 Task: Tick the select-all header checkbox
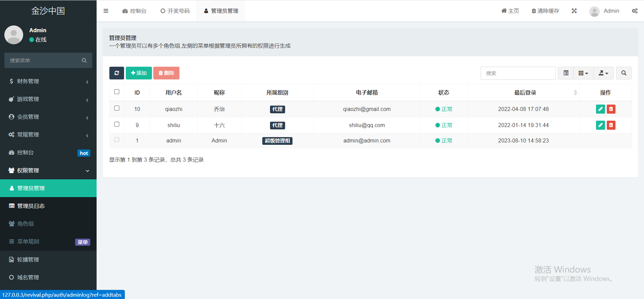pyautogui.click(x=117, y=92)
